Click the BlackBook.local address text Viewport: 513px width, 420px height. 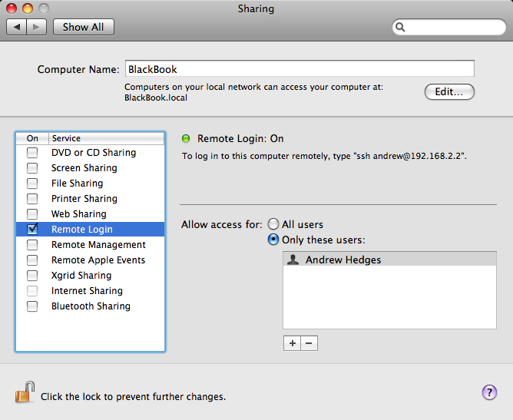coord(156,98)
